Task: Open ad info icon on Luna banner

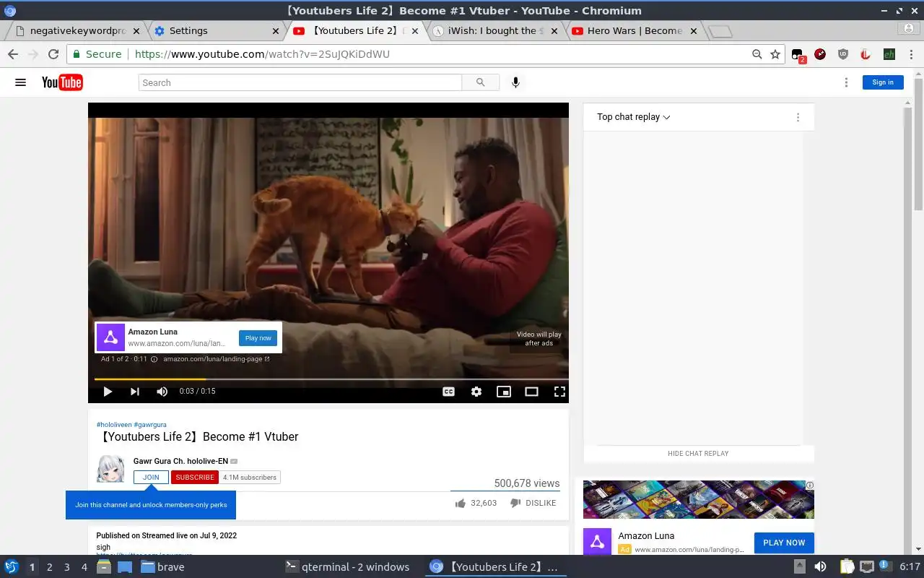Action: click(x=810, y=486)
